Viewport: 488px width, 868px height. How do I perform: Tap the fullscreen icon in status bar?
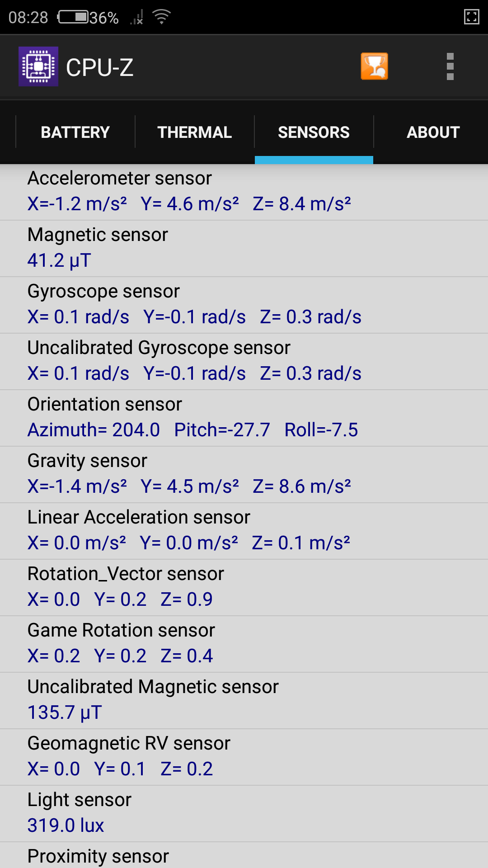click(471, 17)
